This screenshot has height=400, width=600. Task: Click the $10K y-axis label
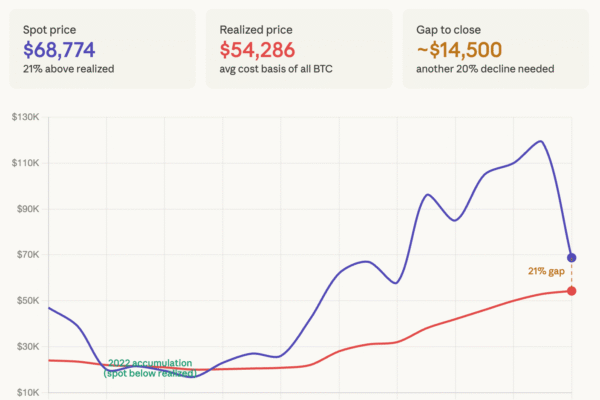(27, 392)
